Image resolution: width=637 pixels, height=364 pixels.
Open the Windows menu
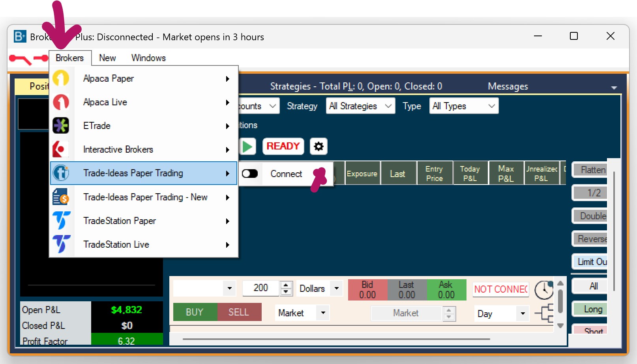coord(148,58)
